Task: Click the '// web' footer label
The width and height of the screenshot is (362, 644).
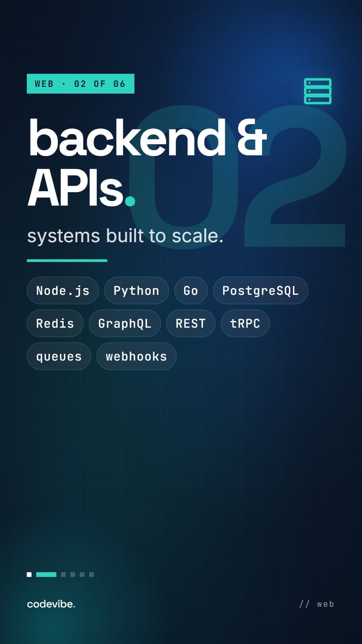Action: coord(317,604)
